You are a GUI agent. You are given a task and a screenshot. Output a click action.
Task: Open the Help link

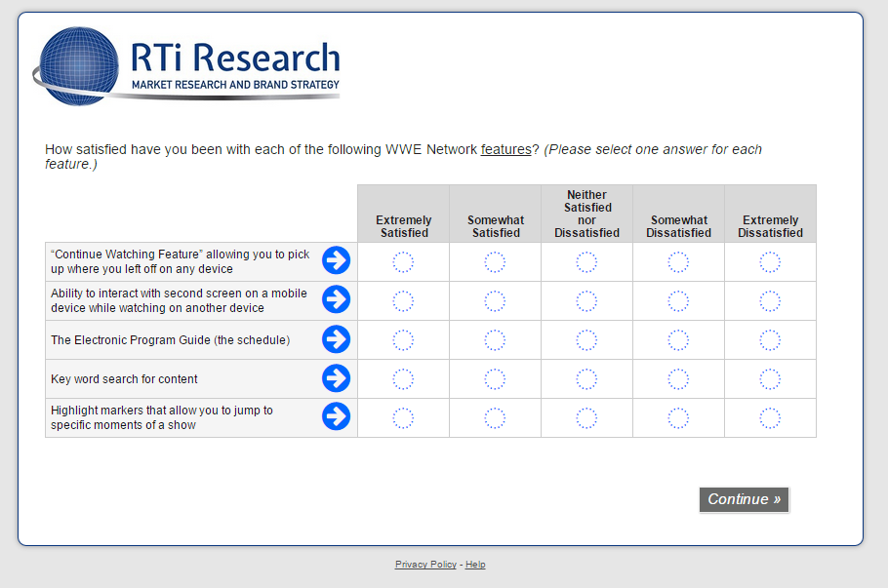point(475,565)
